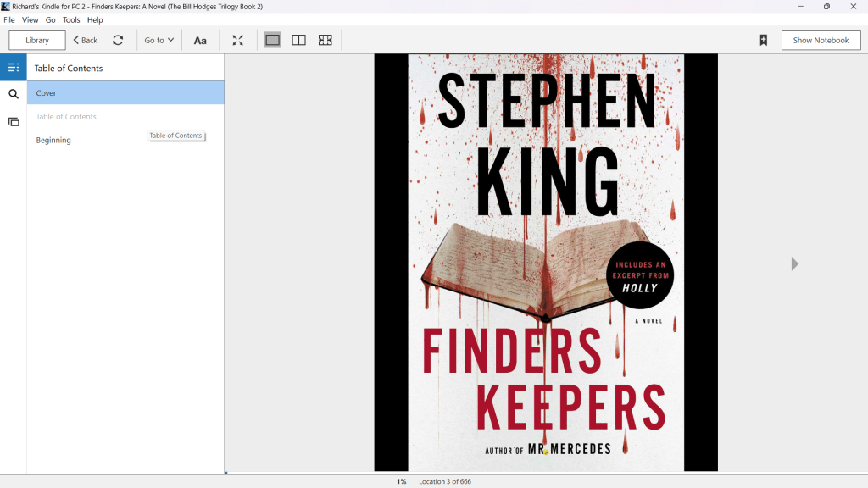The height and width of the screenshot is (488, 868).
Task: Open the View menu
Action: pyautogui.click(x=31, y=19)
